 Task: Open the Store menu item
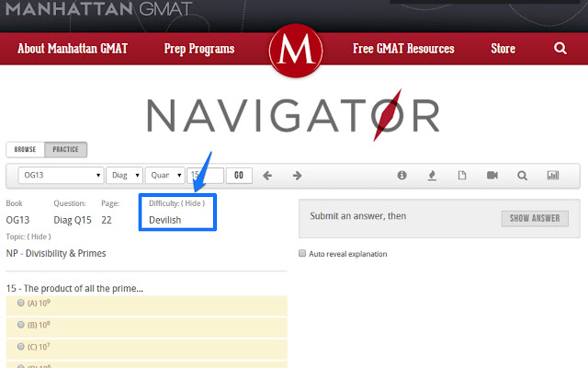click(503, 49)
